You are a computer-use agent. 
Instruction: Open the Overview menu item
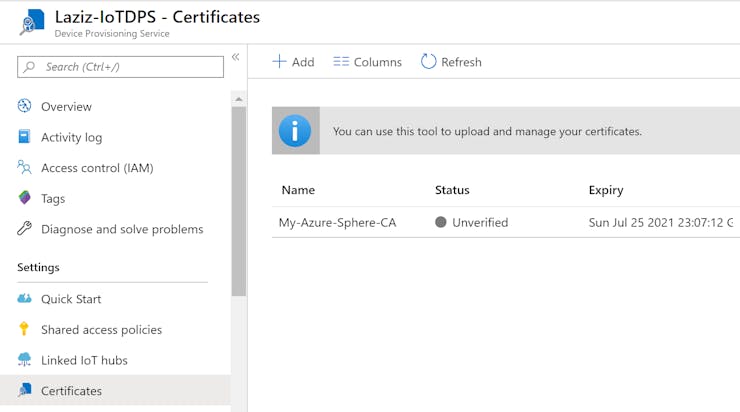[x=66, y=106]
